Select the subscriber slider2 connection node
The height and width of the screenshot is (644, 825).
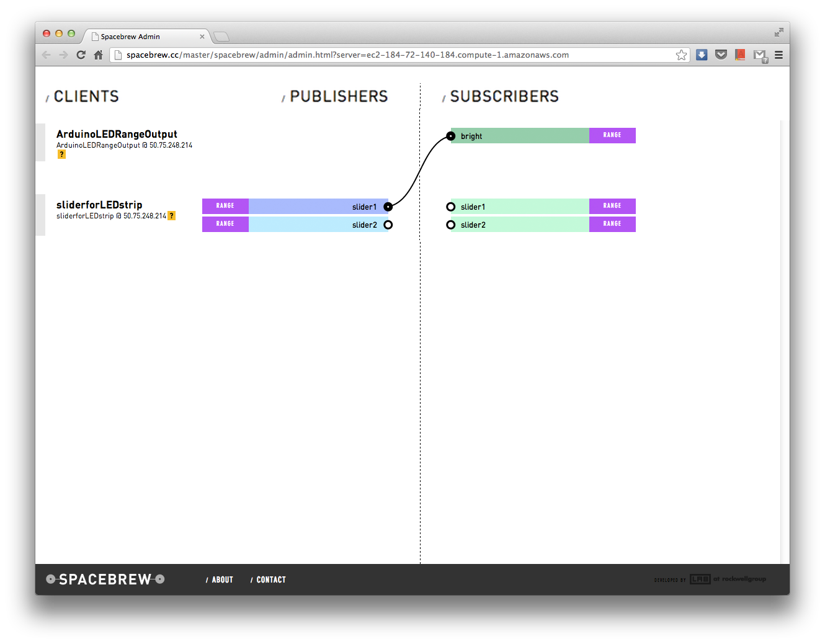451,225
